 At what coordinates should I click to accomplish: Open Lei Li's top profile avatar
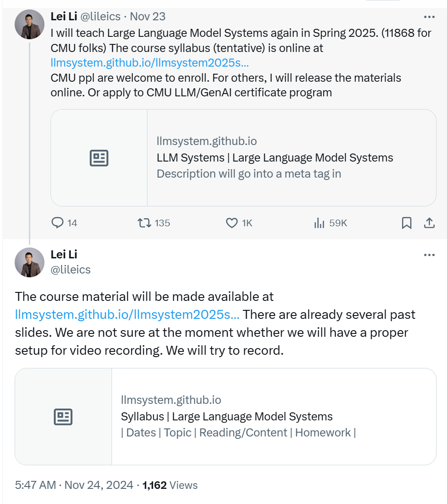pos(30,25)
